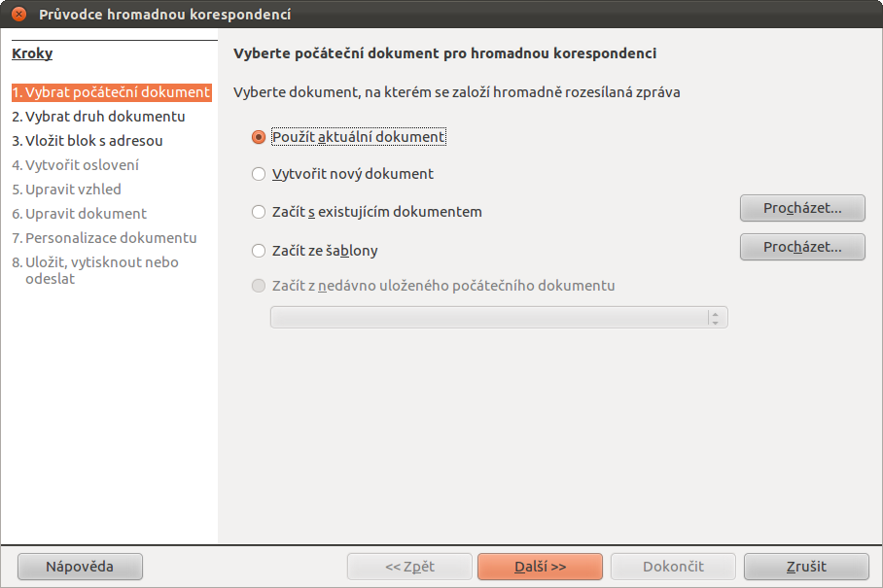The width and height of the screenshot is (883, 588).
Task: Continue with the 'Další >>' button
Action: (540, 567)
